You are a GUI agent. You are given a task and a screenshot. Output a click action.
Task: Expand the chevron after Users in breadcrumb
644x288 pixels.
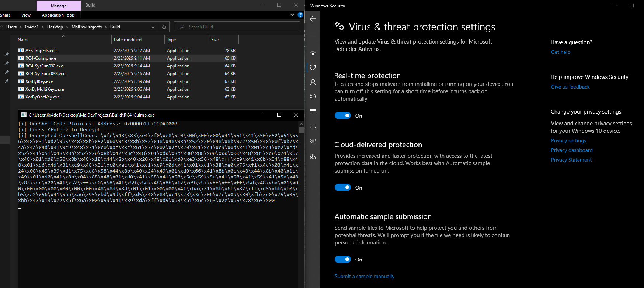pos(21,27)
